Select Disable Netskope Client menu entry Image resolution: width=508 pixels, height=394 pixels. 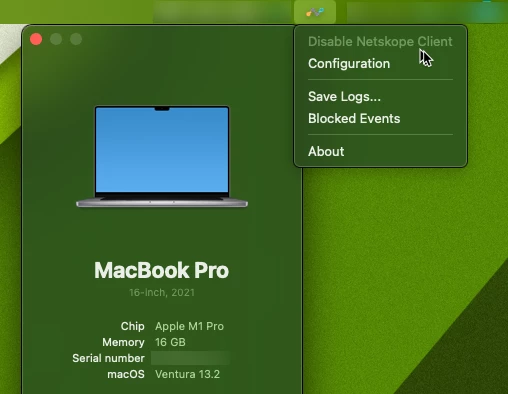pyautogui.click(x=380, y=42)
